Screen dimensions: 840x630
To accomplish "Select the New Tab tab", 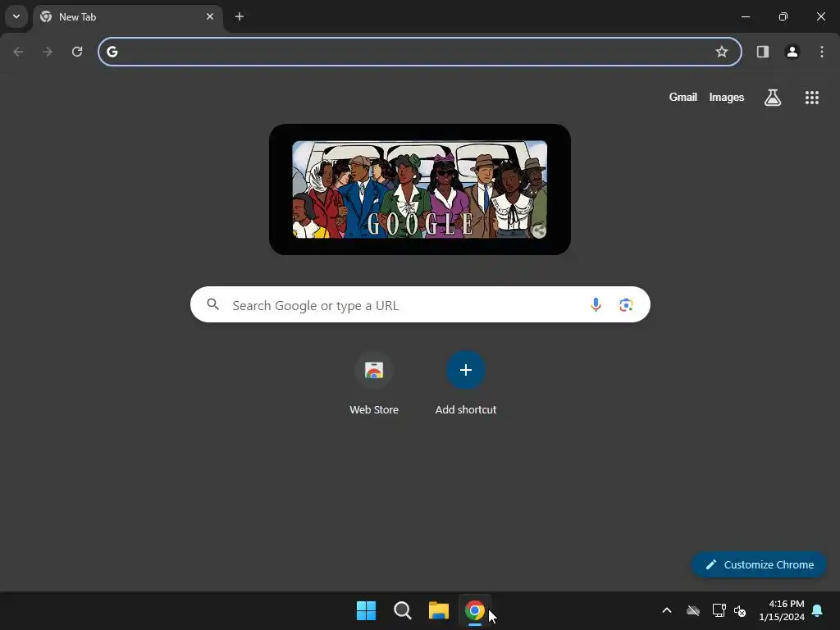I will pos(127,16).
